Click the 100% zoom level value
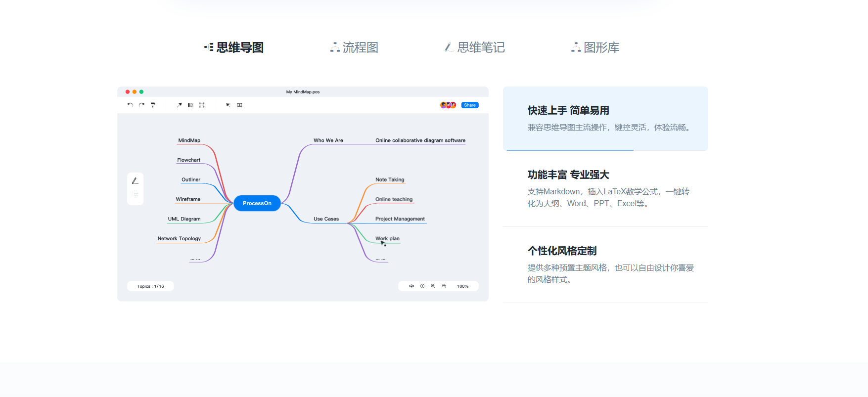This screenshot has height=397, width=868. [463, 286]
